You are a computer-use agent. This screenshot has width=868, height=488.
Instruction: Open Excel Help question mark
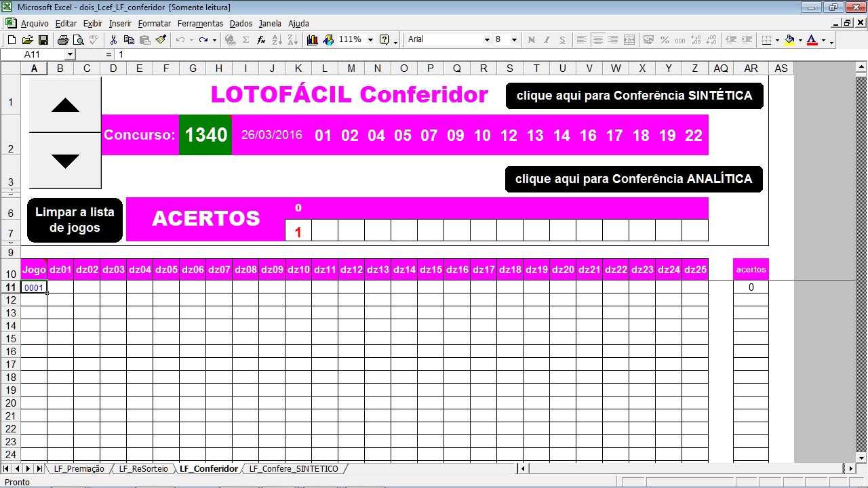384,40
